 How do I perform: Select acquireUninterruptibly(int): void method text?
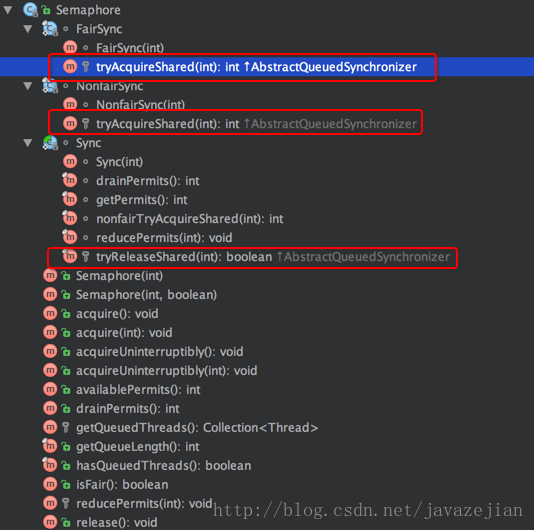(x=167, y=371)
